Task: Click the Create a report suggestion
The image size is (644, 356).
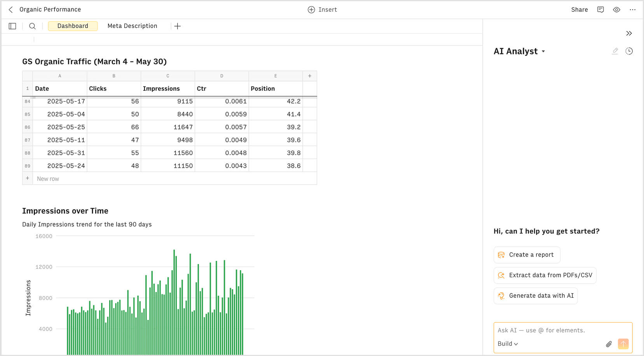Action: pyautogui.click(x=527, y=255)
